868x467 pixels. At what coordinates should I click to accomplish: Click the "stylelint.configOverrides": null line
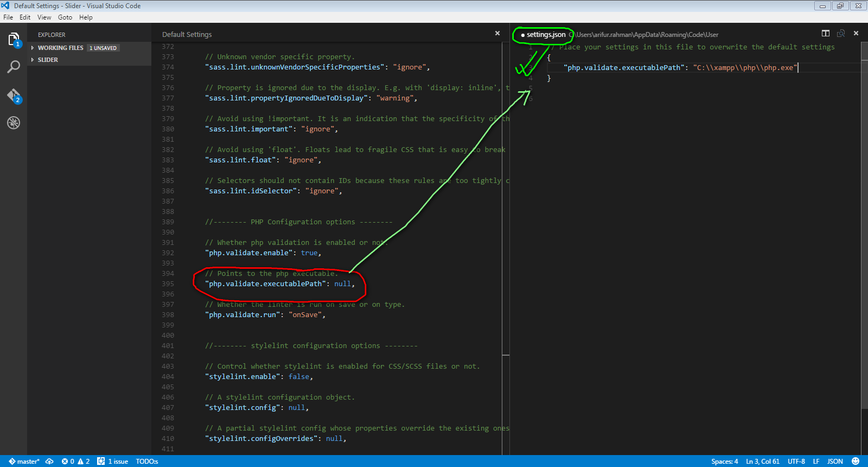276,439
